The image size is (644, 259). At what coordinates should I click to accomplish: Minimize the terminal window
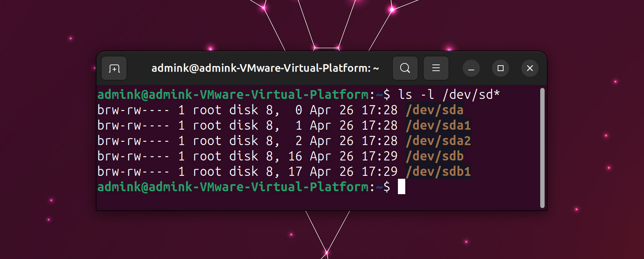point(471,68)
